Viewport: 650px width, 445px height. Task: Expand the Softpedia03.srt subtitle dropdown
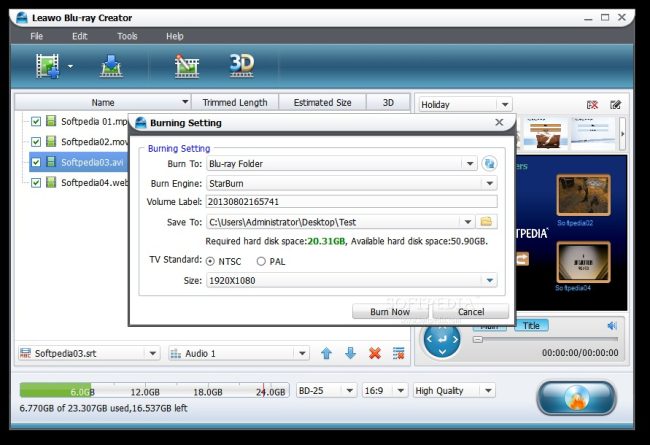152,353
